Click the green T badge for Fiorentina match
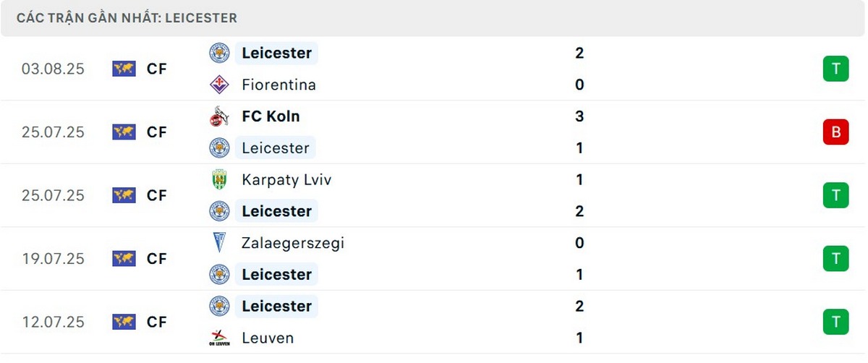 pos(835,69)
